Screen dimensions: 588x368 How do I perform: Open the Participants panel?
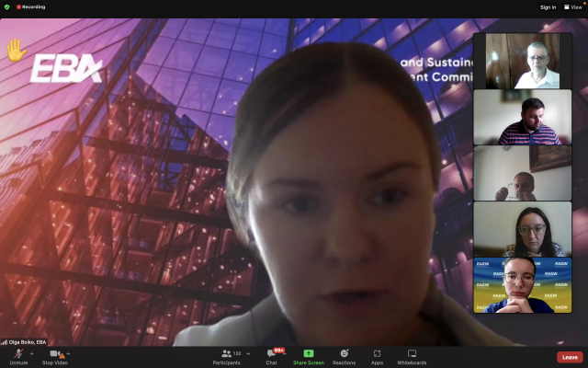click(x=227, y=356)
